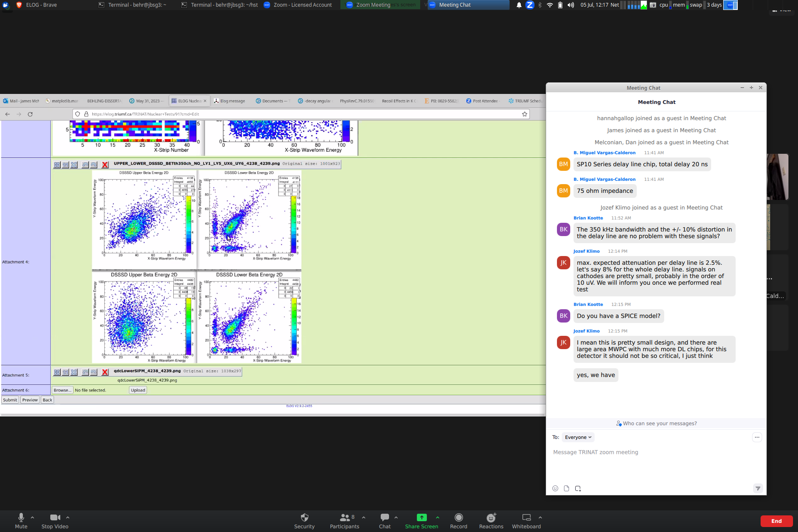Click the screenshot capture icon in chat
This screenshot has width=798, height=532.
[x=578, y=488]
